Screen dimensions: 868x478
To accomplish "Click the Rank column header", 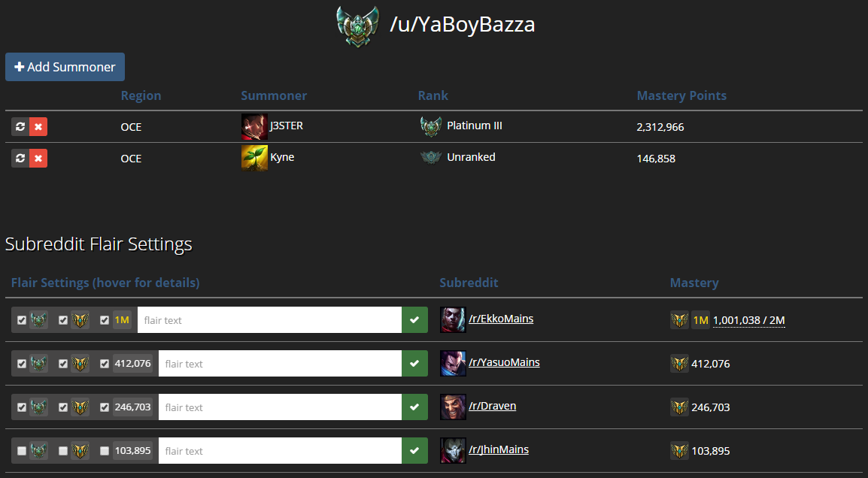I will [433, 95].
